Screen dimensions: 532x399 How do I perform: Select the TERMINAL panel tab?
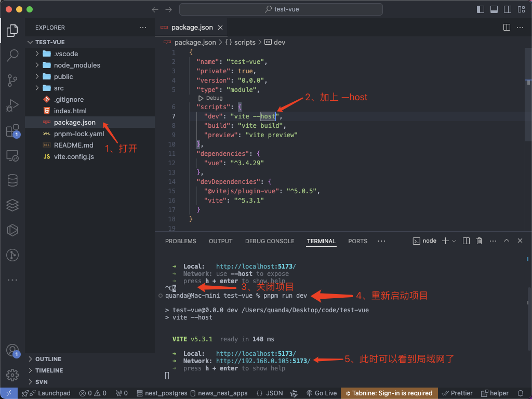coord(321,241)
